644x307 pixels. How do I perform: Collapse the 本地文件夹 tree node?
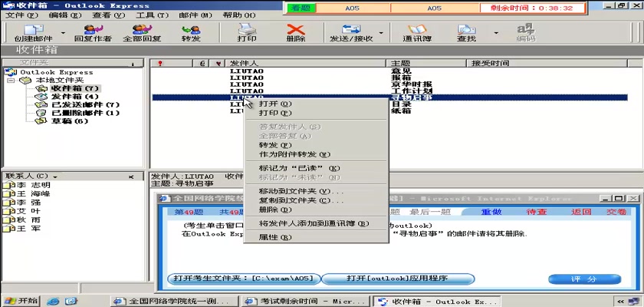click(11, 80)
